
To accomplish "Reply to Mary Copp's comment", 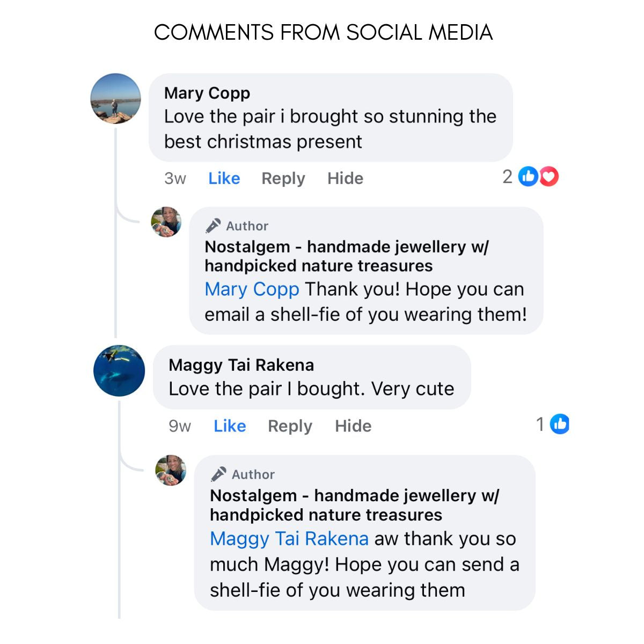I will tap(283, 178).
